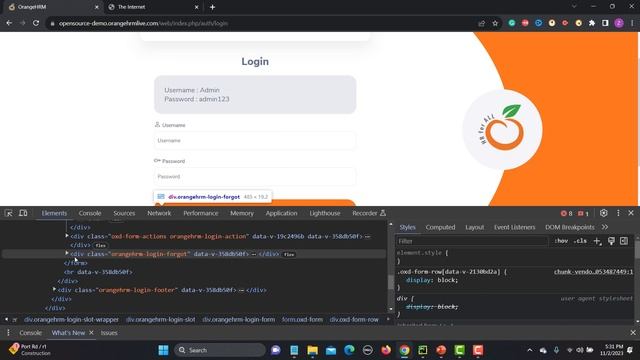Open the Network DevTools tab

(x=159, y=213)
